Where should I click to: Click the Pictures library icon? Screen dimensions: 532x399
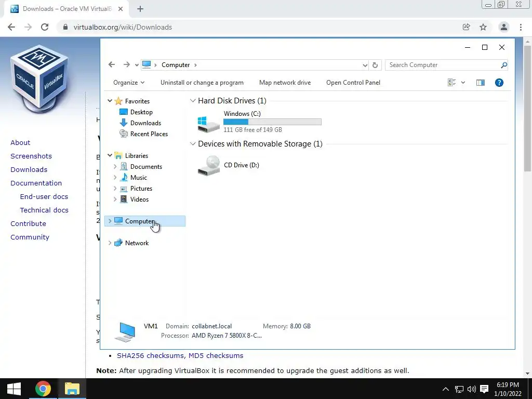(124, 188)
